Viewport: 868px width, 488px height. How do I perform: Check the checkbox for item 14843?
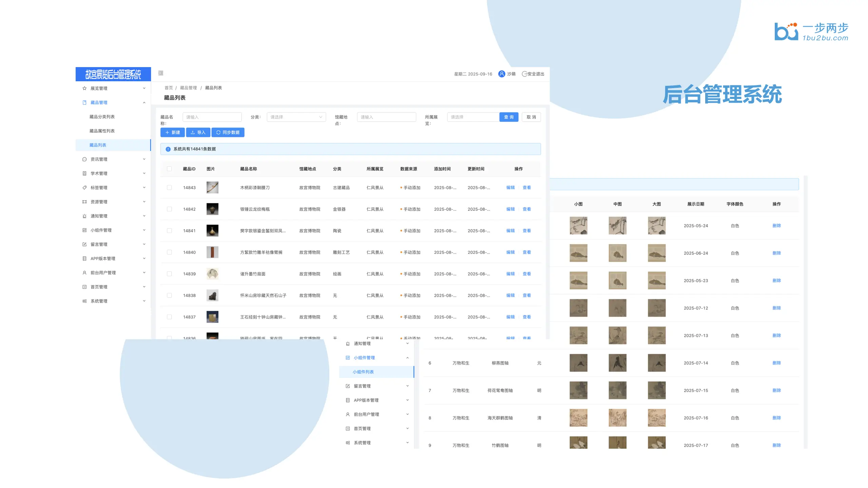pos(169,188)
